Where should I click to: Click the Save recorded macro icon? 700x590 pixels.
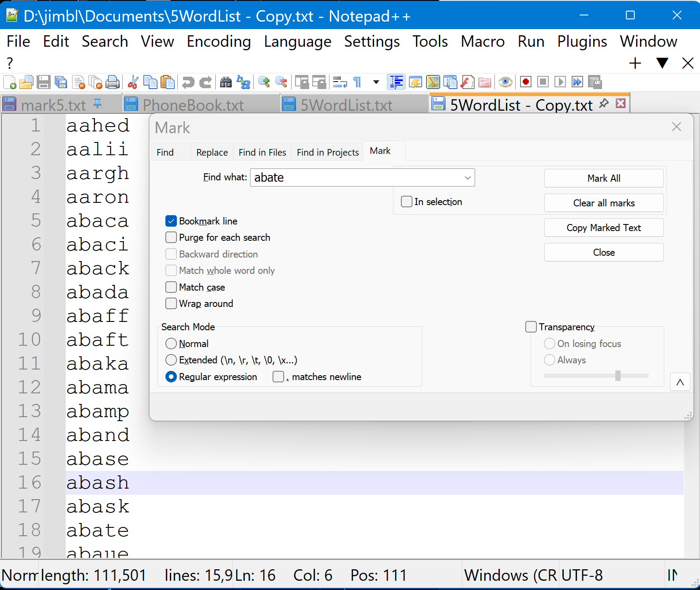(595, 82)
